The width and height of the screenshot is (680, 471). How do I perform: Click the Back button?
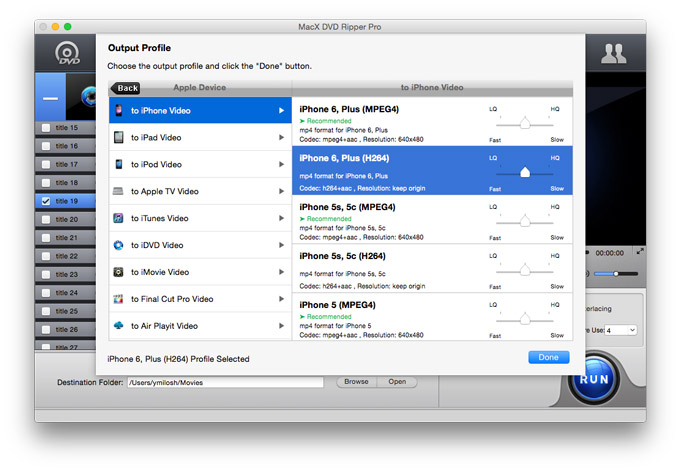[x=126, y=88]
